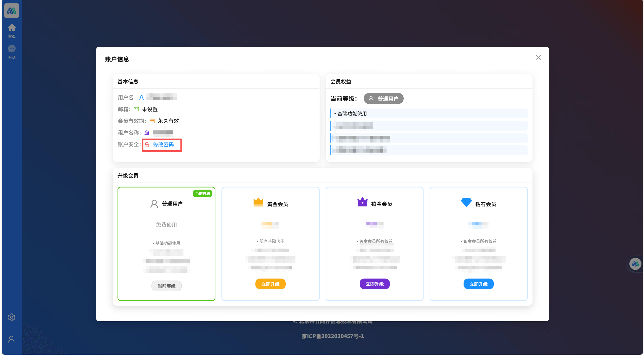Click the calendar icon beside 会员有效期
The height and width of the screenshot is (355, 644).
coord(152,121)
